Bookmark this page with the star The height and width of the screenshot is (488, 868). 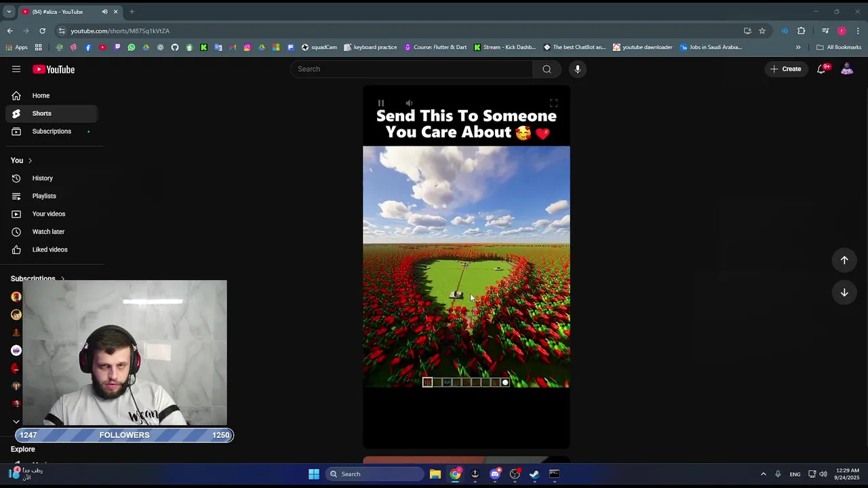pyautogui.click(x=762, y=30)
